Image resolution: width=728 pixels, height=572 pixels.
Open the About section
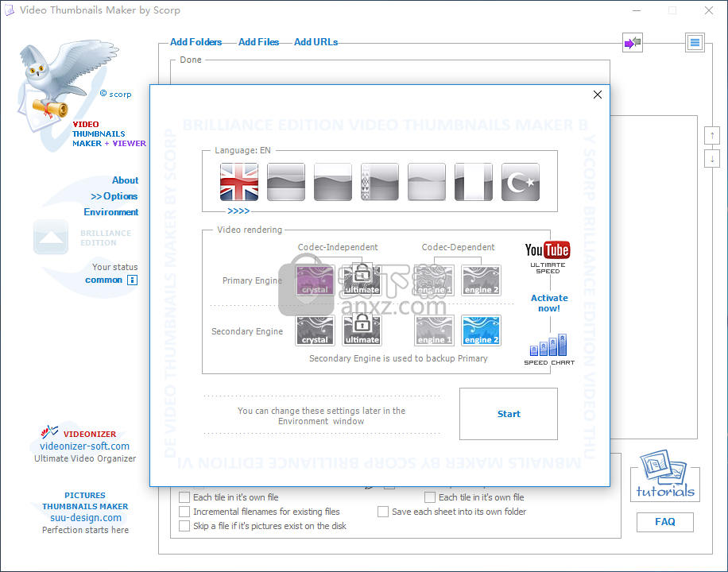pos(125,180)
